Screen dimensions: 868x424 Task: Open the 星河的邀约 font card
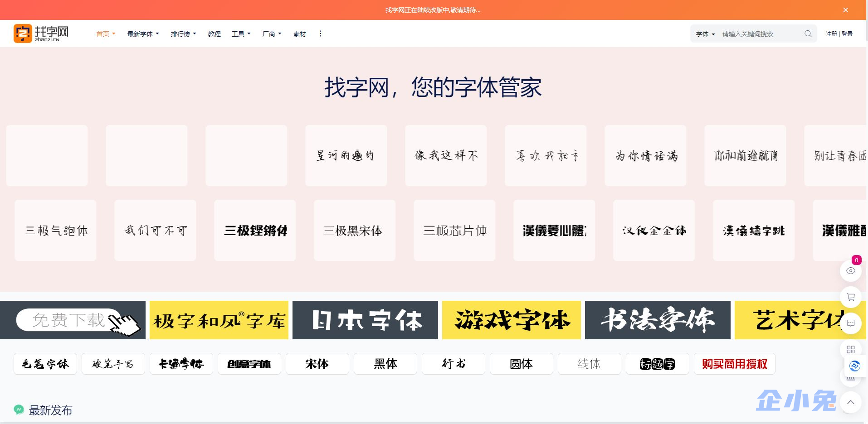(346, 155)
